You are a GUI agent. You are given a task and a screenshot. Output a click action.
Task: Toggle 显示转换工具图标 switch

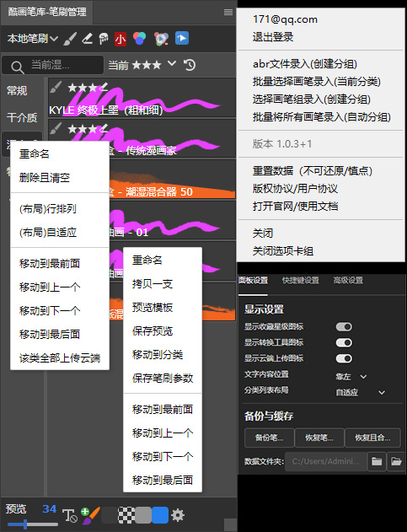click(x=344, y=342)
